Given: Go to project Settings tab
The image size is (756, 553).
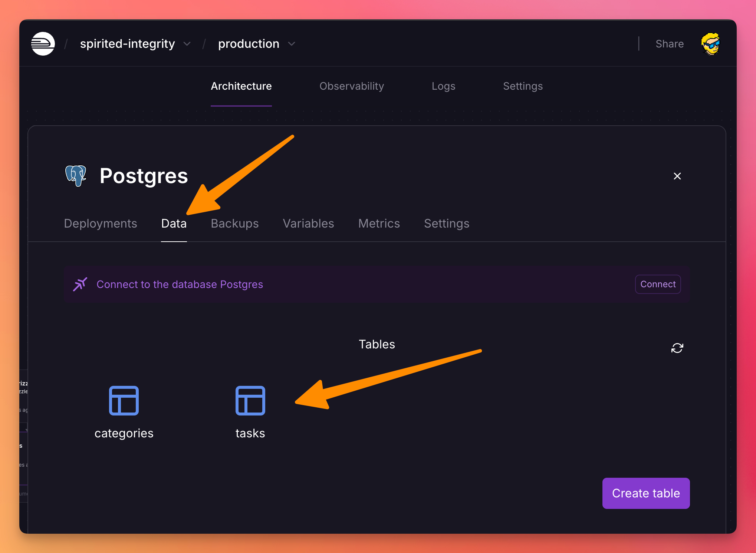Looking at the screenshot, I should 523,86.
